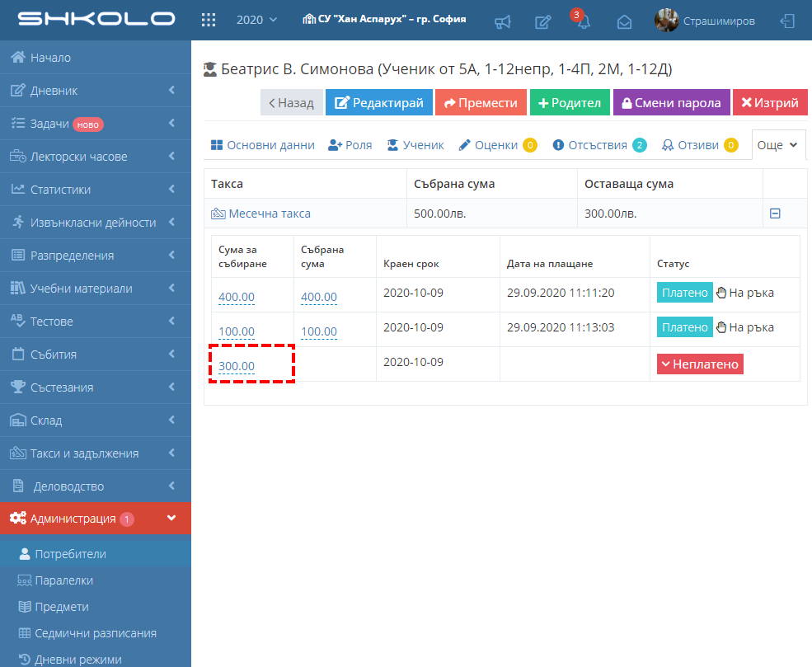Click the Администрация gears icon
The image size is (812, 667).
(x=17, y=519)
